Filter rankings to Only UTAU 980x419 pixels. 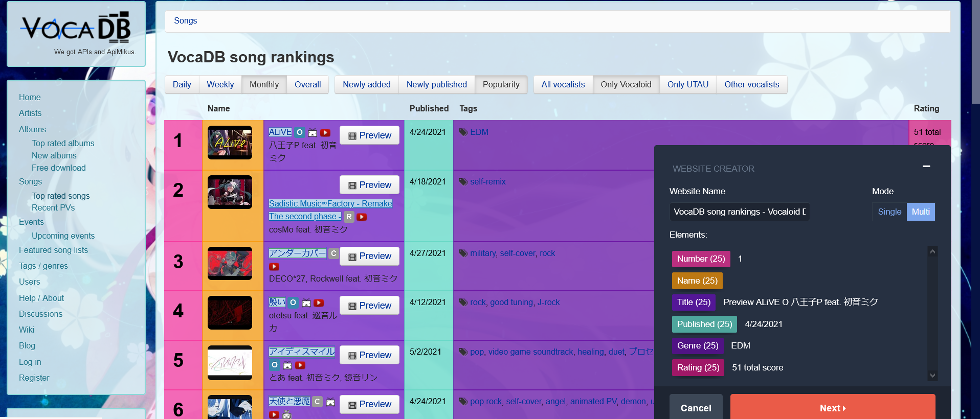tap(687, 85)
